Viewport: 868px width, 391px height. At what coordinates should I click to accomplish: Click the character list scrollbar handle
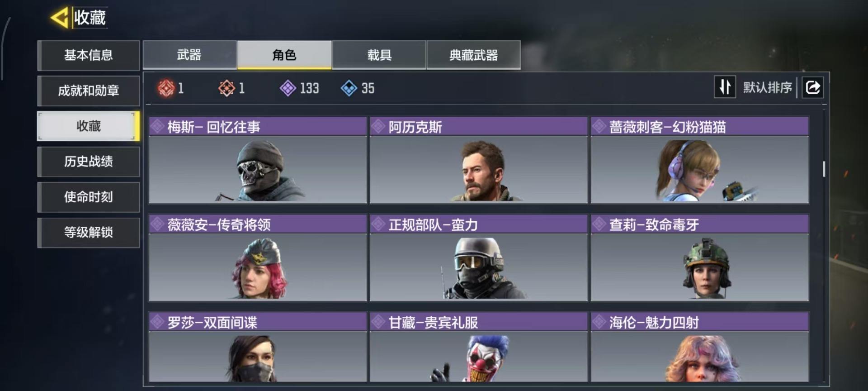click(x=824, y=169)
